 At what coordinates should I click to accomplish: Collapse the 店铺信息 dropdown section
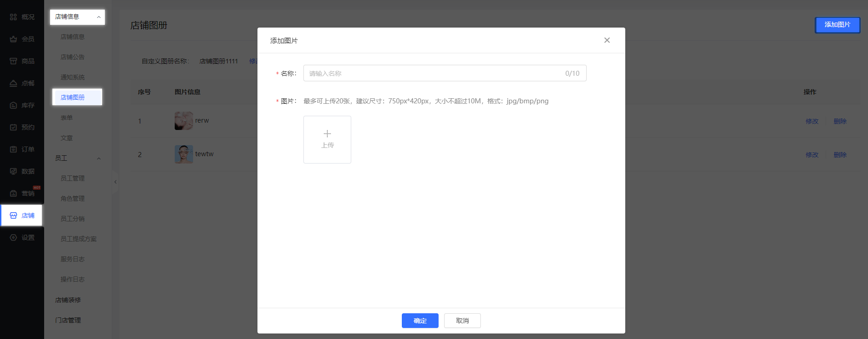(x=98, y=17)
